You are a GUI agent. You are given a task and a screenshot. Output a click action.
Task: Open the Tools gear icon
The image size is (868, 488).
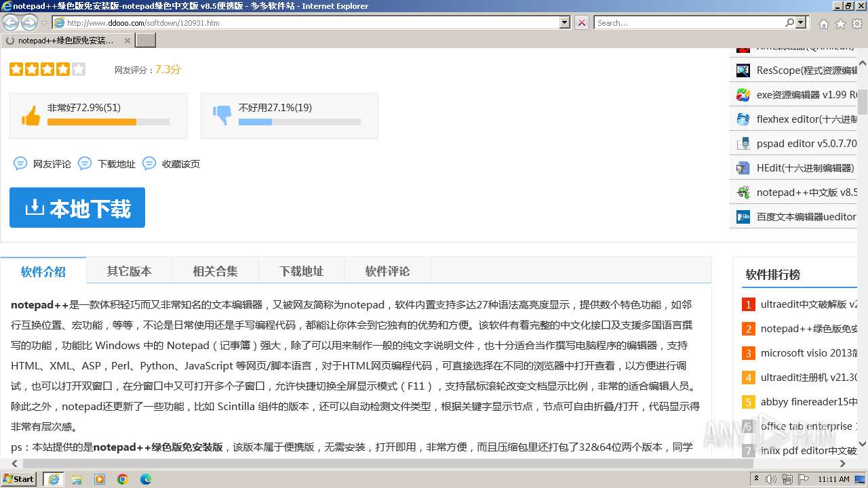[857, 23]
